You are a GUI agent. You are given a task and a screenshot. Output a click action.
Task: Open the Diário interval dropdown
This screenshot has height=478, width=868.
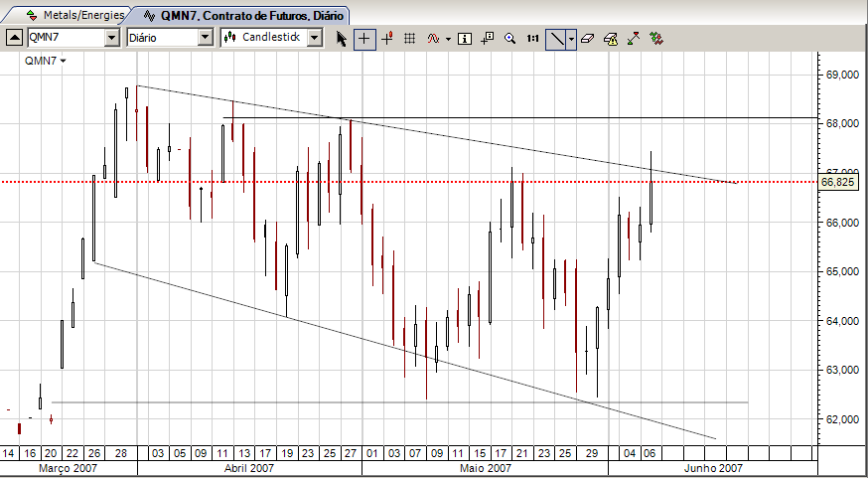(206, 38)
